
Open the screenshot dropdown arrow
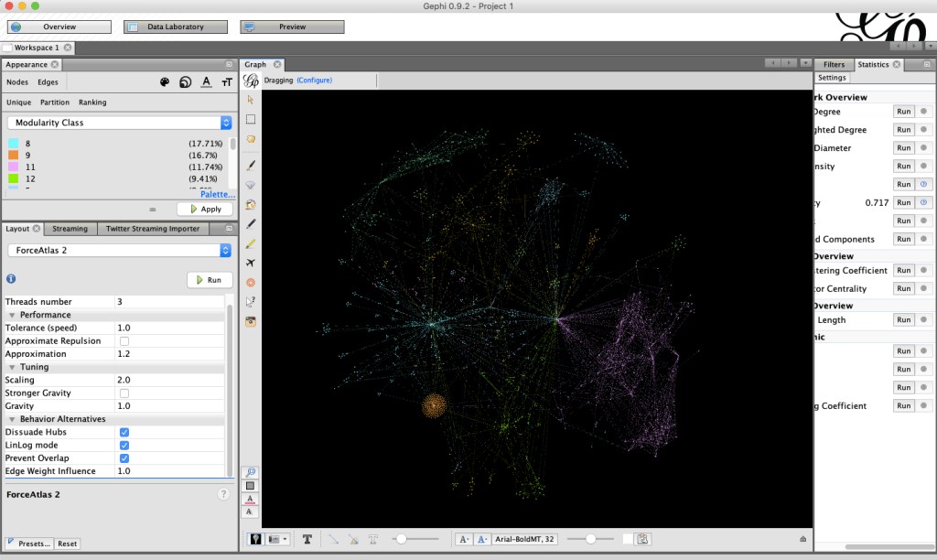285,539
